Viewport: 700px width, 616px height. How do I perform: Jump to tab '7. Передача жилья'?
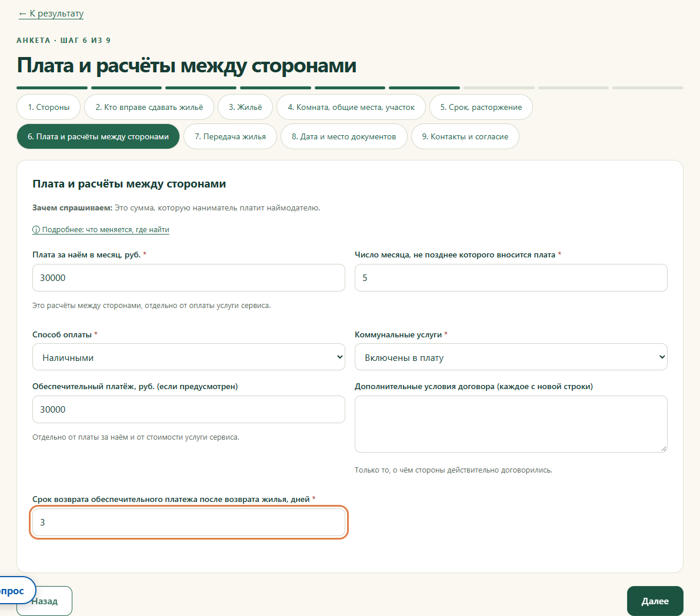tap(230, 136)
